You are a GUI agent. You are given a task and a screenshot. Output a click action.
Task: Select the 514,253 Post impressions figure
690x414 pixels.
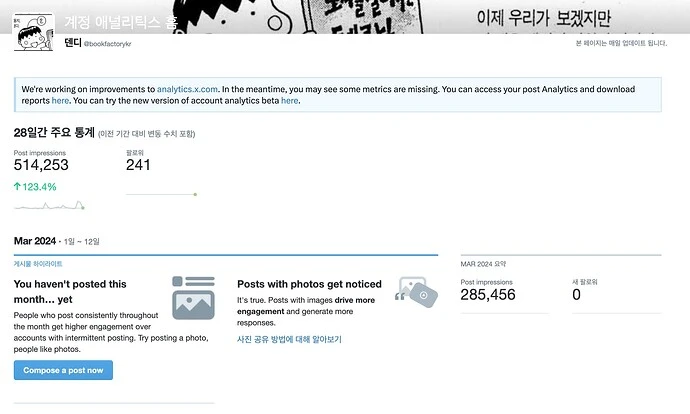(x=41, y=165)
